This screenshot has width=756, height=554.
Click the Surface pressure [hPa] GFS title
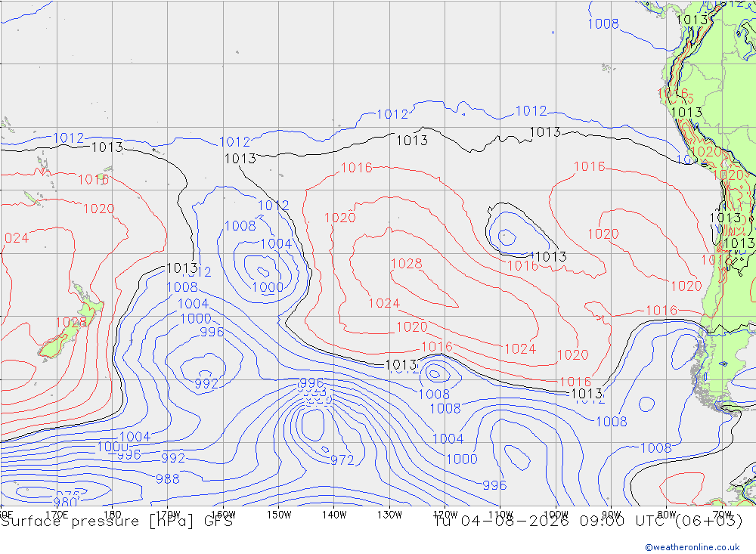[x=116, y=522]
